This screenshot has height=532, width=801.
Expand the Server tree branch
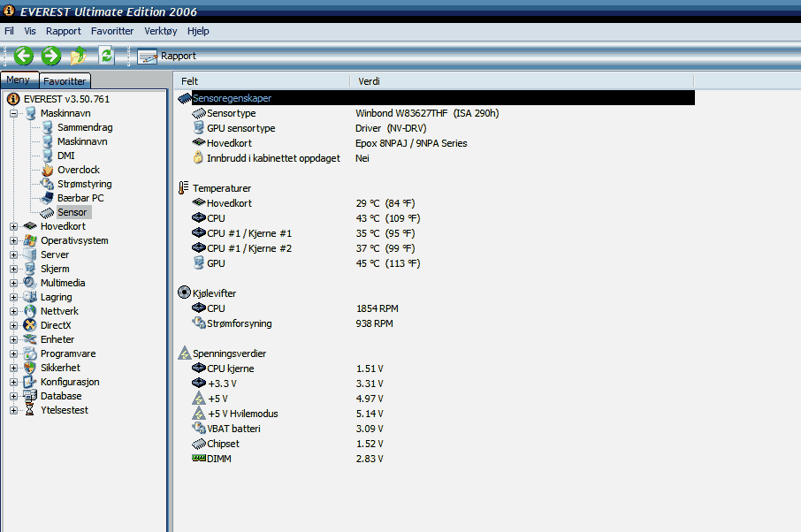click(x=14, y=255)
